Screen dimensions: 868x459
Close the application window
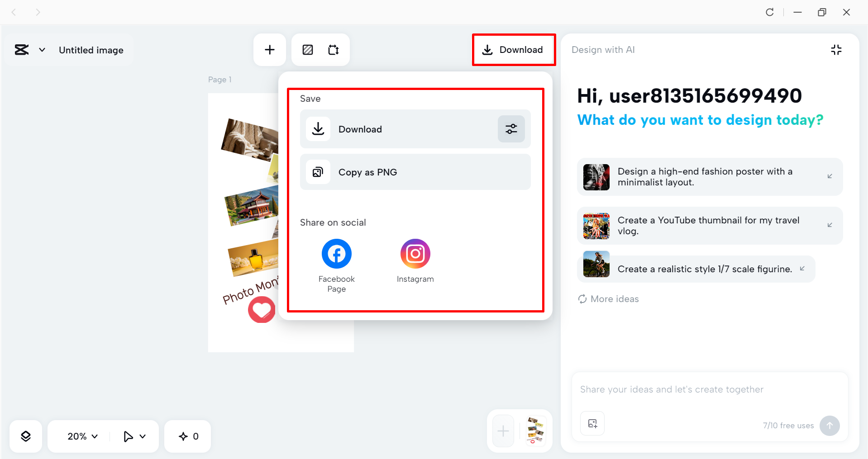click(847, 12)
